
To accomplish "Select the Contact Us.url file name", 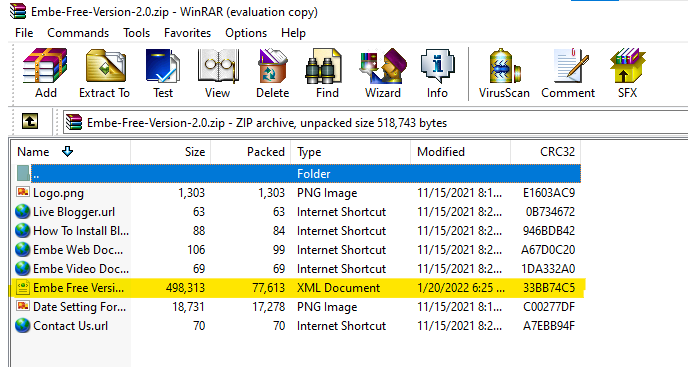I will pos(70,326).
